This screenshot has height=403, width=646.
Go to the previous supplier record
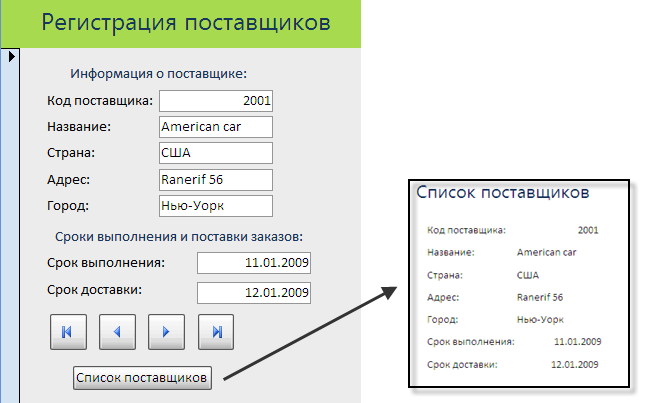[117, 332]
